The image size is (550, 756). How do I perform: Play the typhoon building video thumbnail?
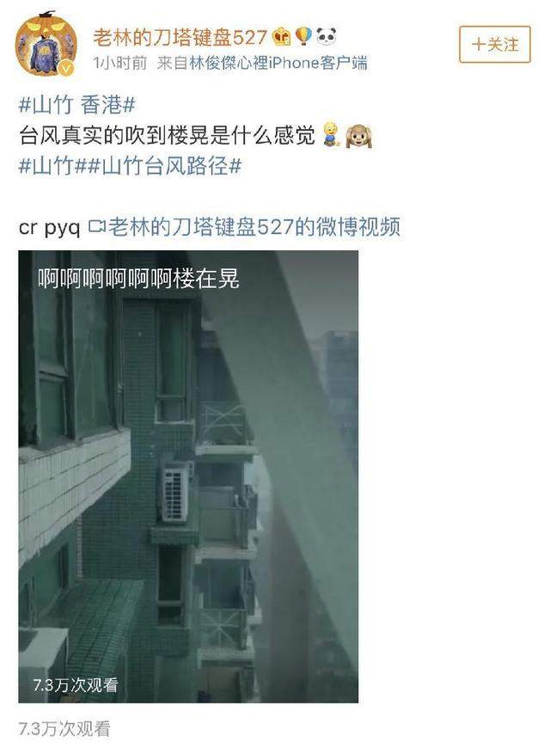(188, 476)
